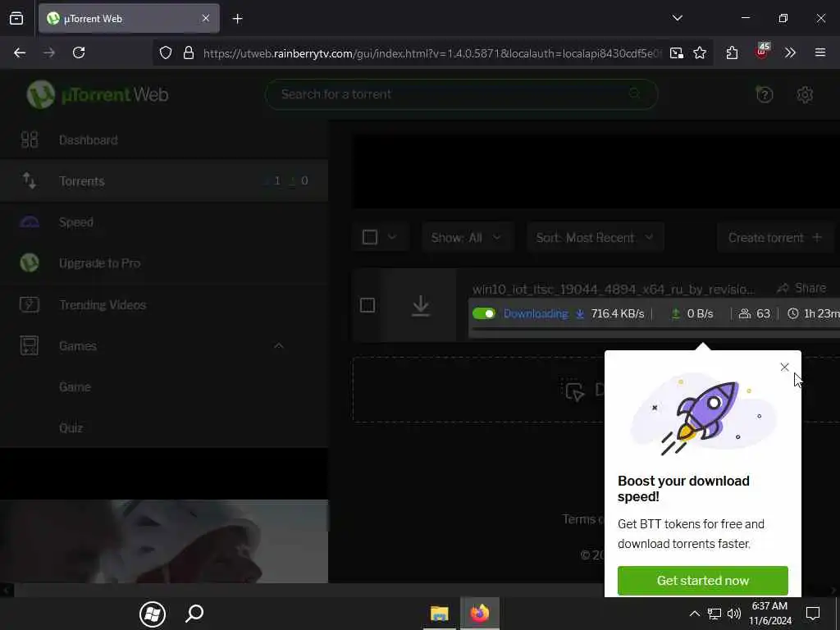The width and height of the screenshot is (840, 630).
Task: Click the Share button for the torrent
Action: (x=802, y=288)
